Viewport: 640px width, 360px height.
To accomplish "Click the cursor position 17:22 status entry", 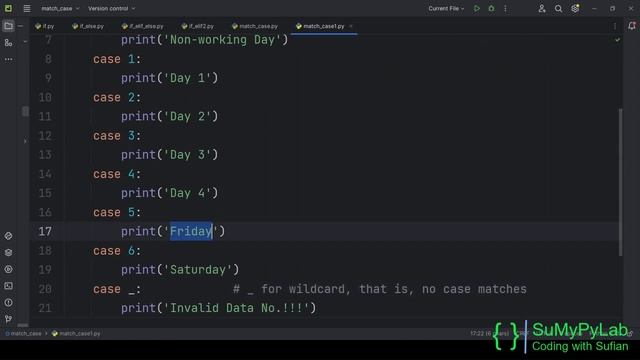I will point(489,333).
